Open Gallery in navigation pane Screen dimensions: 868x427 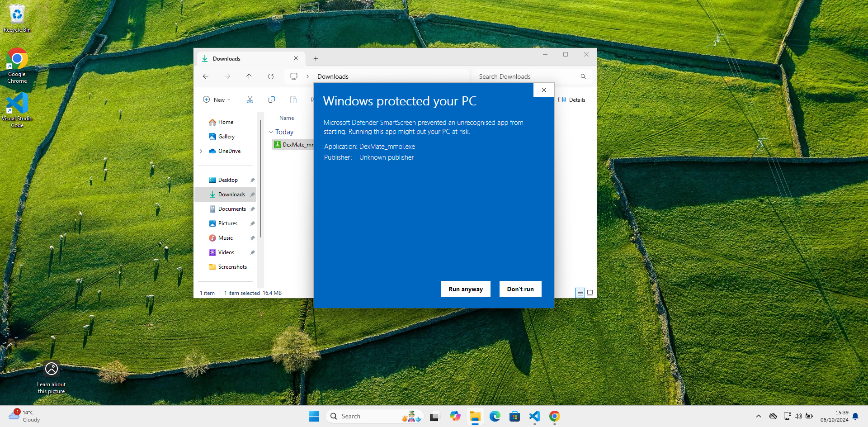226,137
